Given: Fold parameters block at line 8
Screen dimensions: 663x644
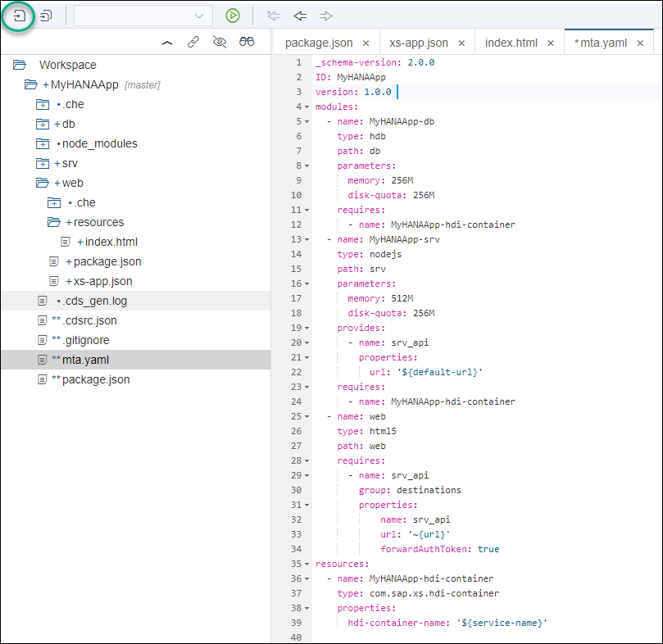Looking at the screenshot, I should click(x=307, y=166).
